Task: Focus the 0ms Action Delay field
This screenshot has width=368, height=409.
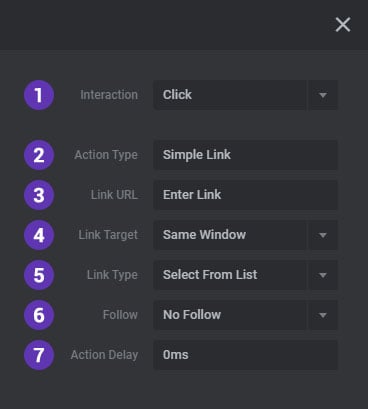Action: coord(245,355)
